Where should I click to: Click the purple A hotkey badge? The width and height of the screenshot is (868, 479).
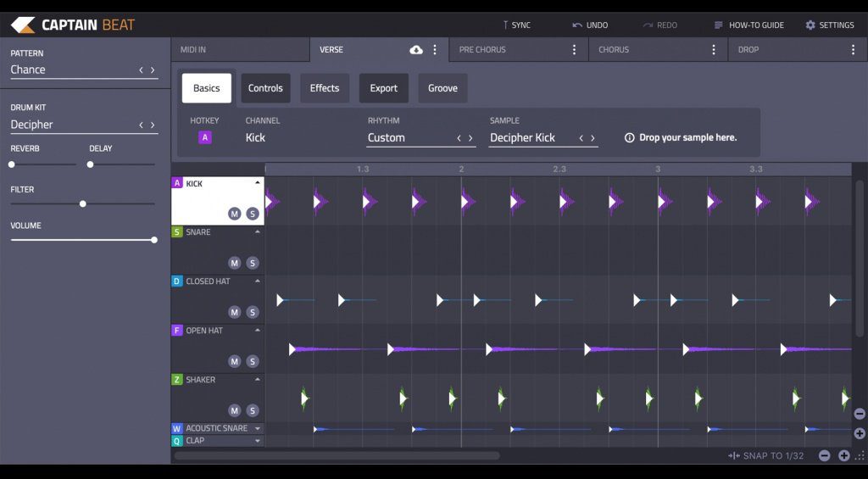point(205,137)
